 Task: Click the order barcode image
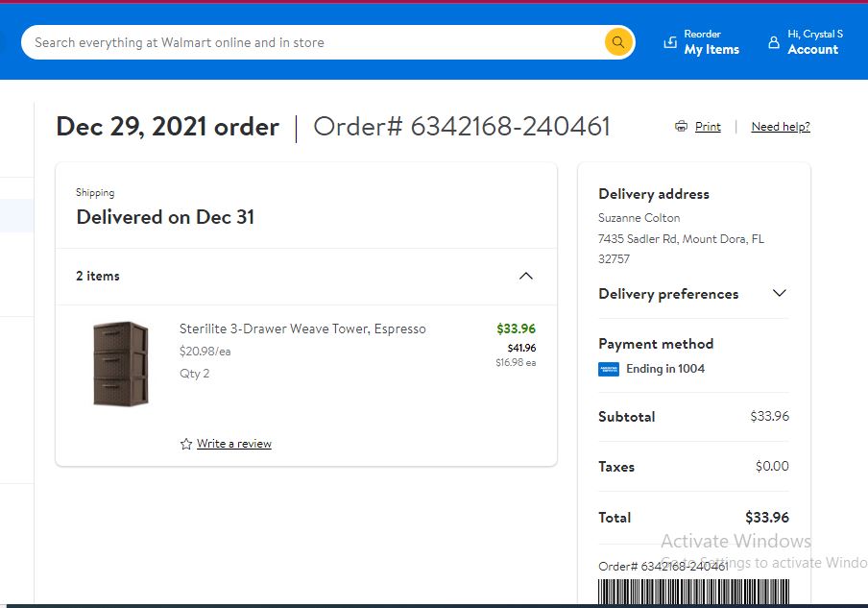pos(693,592)
